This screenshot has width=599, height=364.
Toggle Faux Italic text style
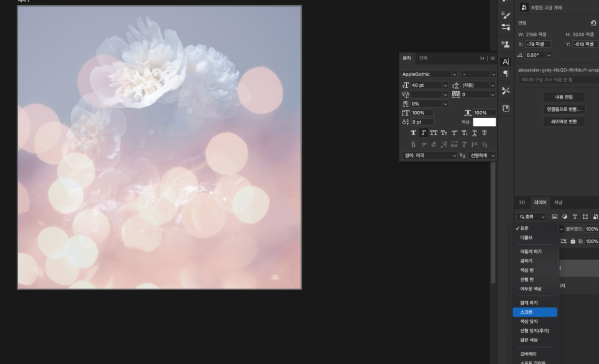[x=423, y=133]
